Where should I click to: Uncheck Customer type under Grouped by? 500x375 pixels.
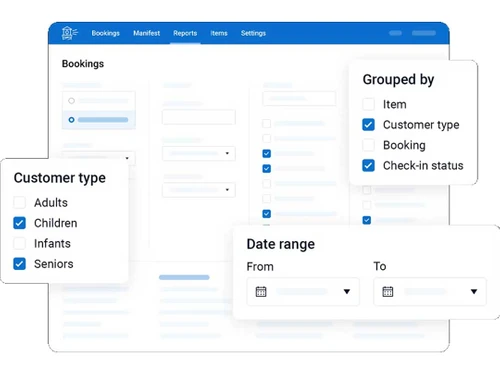(x=368, y=125)
